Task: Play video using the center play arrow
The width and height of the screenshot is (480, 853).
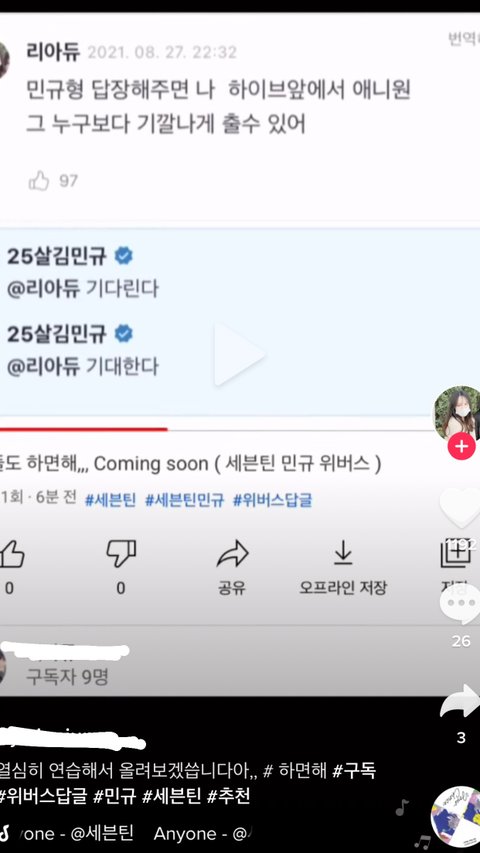Action: pos(239,355)
